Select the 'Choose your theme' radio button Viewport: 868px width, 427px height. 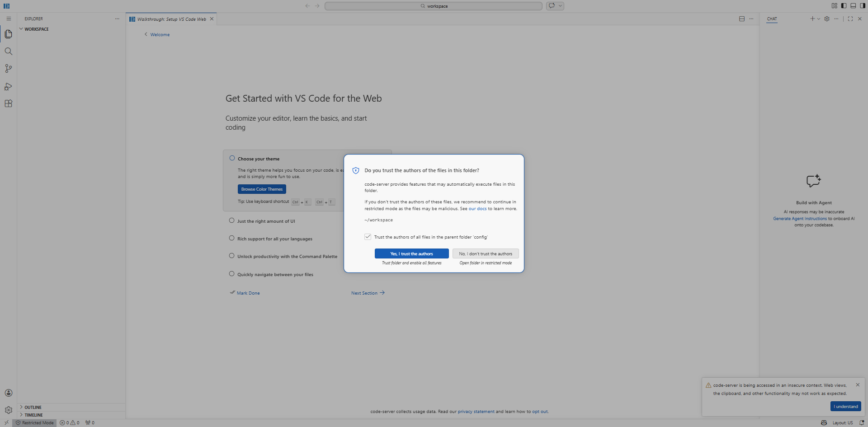click(231, 157)
